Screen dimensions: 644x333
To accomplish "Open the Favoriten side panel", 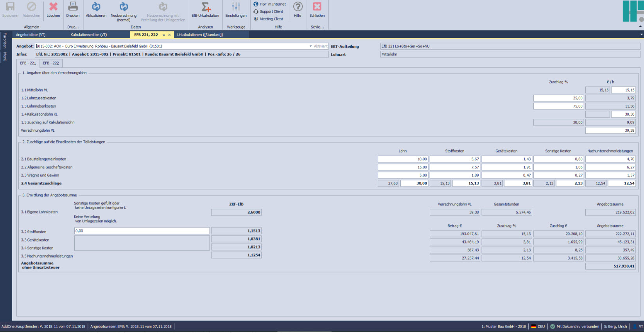I will click(5, 40).
